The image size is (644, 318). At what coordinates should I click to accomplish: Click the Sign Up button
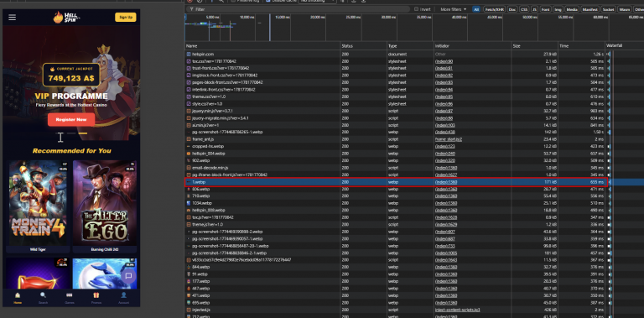tap(125, 18)
